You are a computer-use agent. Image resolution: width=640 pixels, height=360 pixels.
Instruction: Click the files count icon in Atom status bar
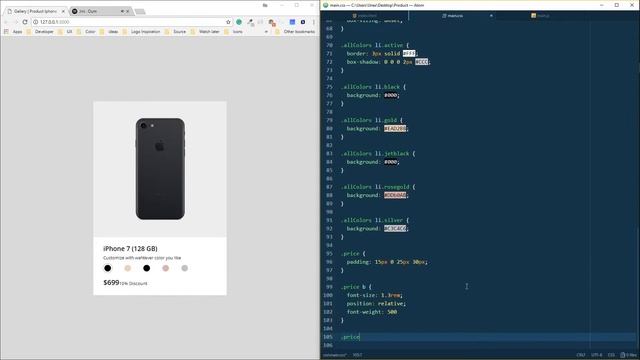[x=629, y=355]
